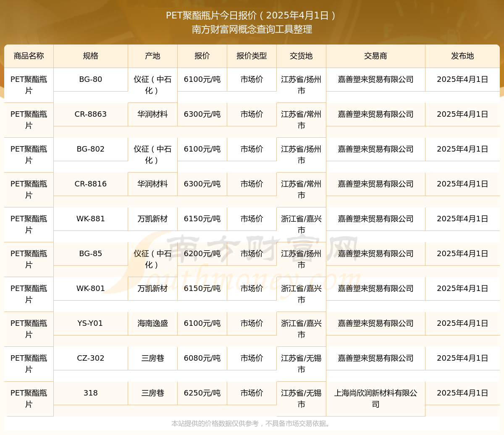
Task: Click PET聚酯瓶片 name in WK-881 row
Action: pyautogui.click(x=29, y=225)
